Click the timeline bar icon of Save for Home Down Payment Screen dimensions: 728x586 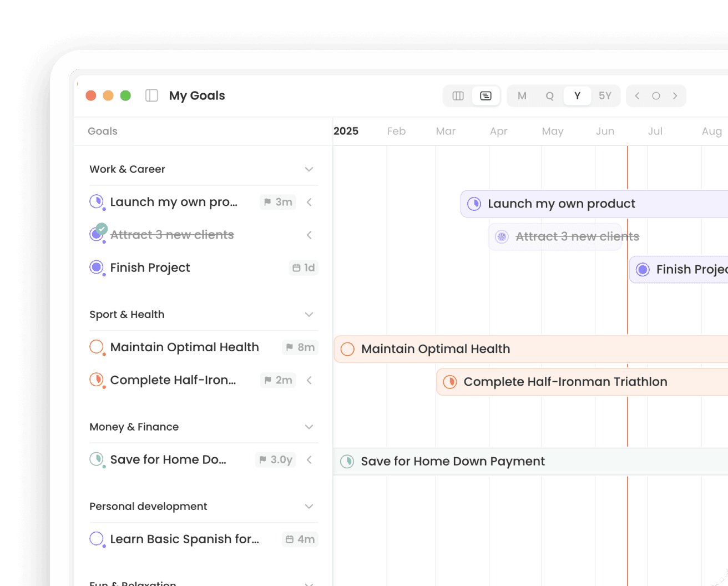coord(347,461)
